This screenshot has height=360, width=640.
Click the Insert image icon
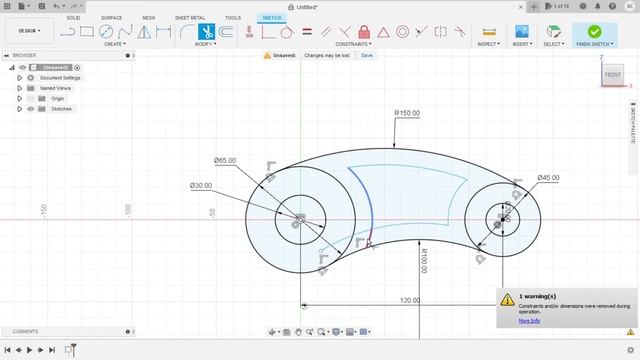tap(522, 31)
